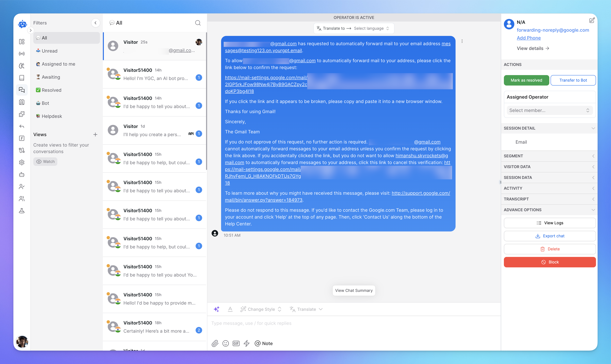
Task: Open the GIF picker icon
Action: 236,343
